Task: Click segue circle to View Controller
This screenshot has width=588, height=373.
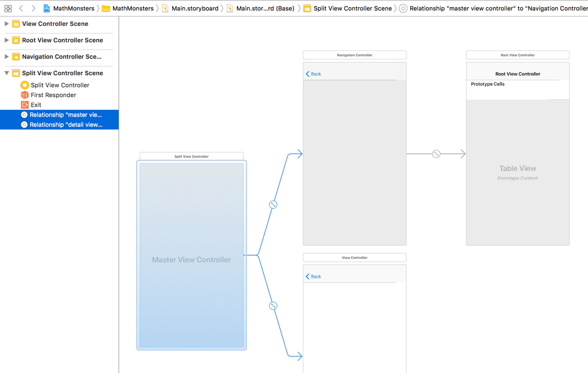Action: coord(273,306)
